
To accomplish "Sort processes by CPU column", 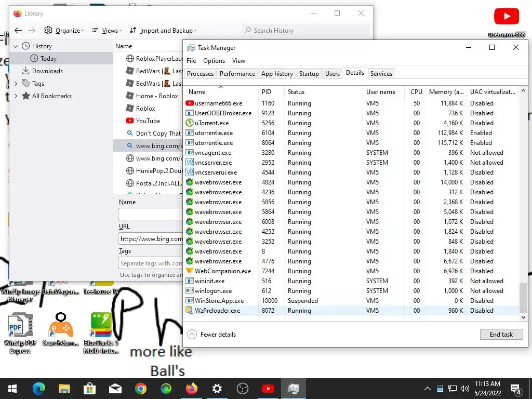I will (416, 91).
